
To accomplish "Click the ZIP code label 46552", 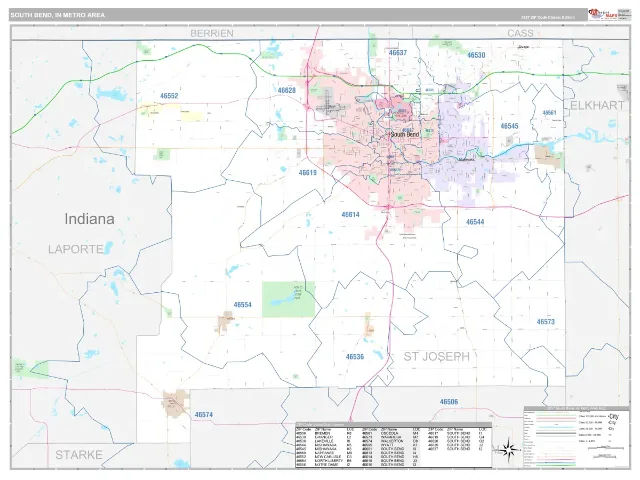I will (x=169, y=96).
